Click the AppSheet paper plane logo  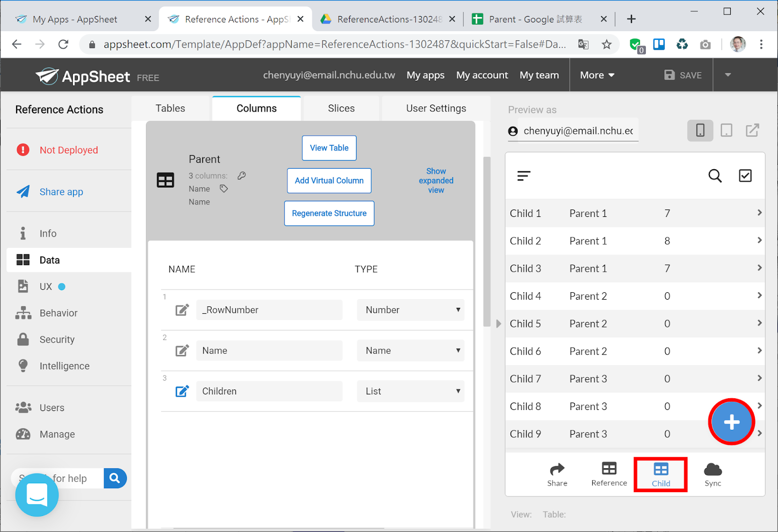[x=47, y=76]
